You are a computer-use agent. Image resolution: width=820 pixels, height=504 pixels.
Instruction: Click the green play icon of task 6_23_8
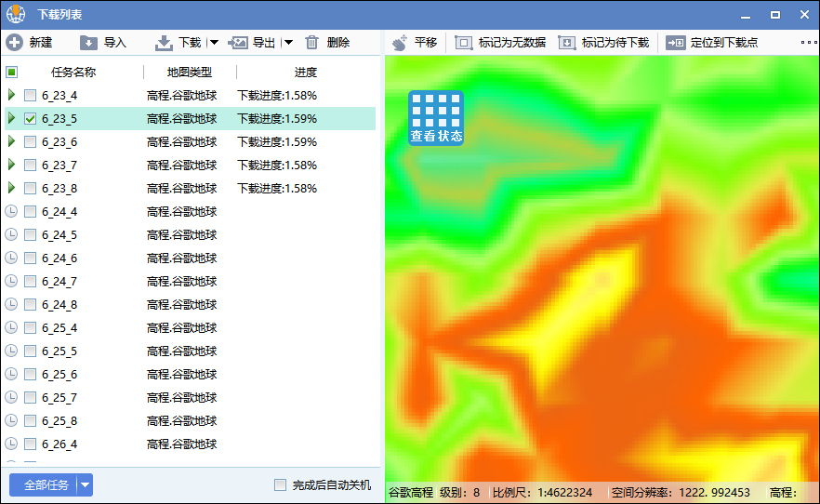(11, 188)
